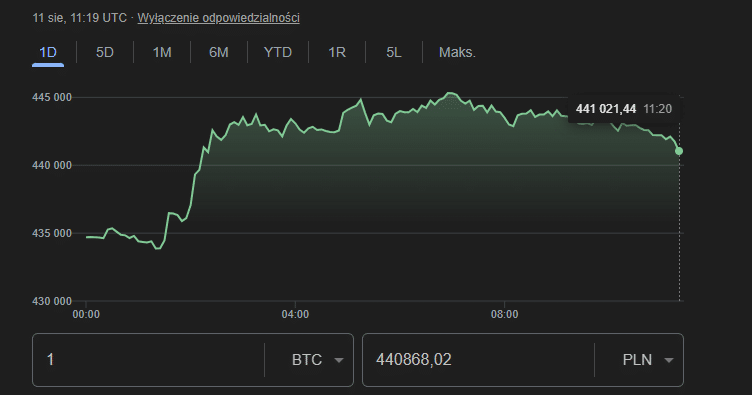
Task: Open the BTC currency selector
Action: click(317, 360)
